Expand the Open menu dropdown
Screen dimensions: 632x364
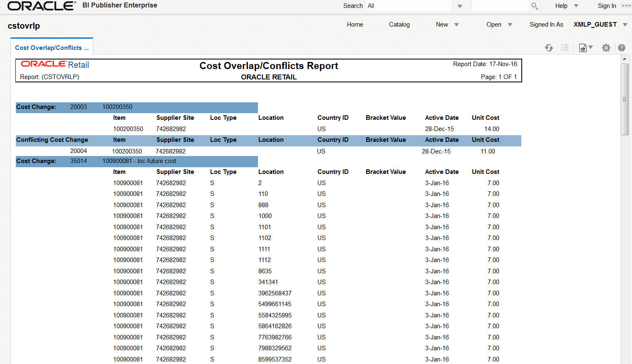click(x=510, y=25)
